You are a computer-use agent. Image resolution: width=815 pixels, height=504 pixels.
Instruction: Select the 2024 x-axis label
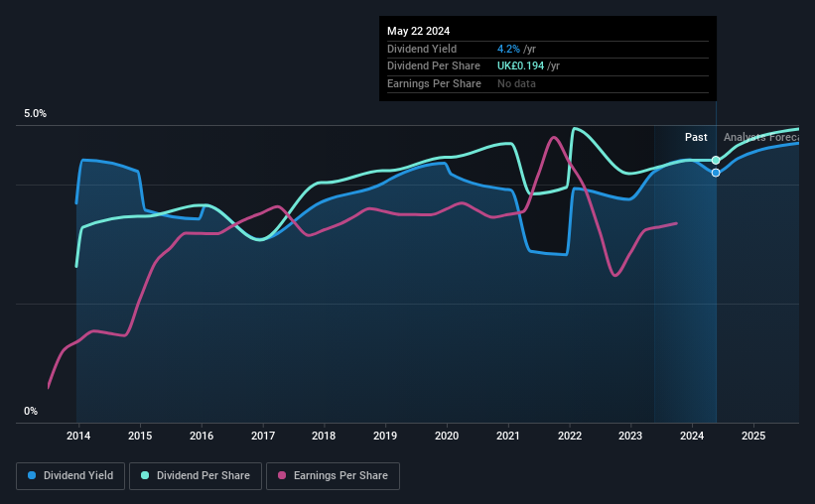pyautogui.click(x=692, y=436)
